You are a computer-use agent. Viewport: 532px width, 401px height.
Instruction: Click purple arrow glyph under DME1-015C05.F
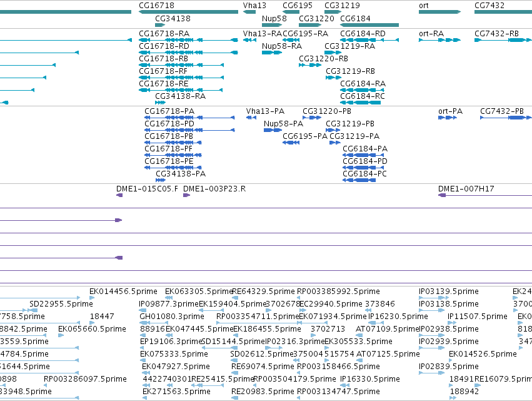(x=119, y=195)
